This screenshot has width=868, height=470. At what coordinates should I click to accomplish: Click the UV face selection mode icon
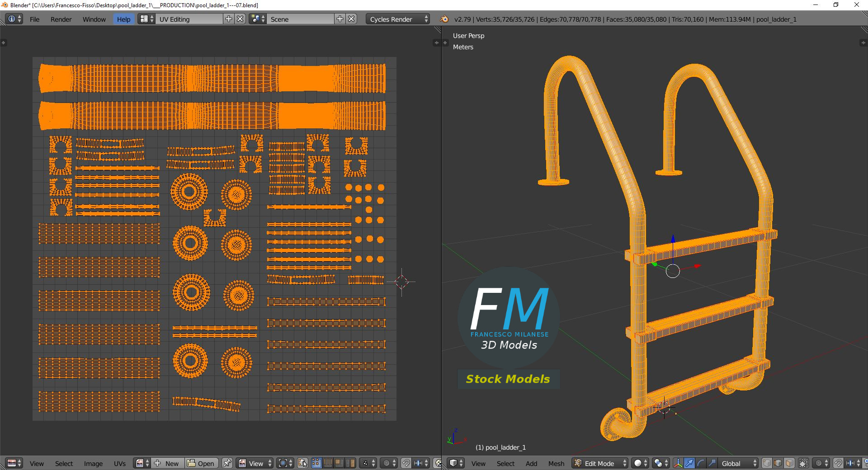(x=339, y=463)
